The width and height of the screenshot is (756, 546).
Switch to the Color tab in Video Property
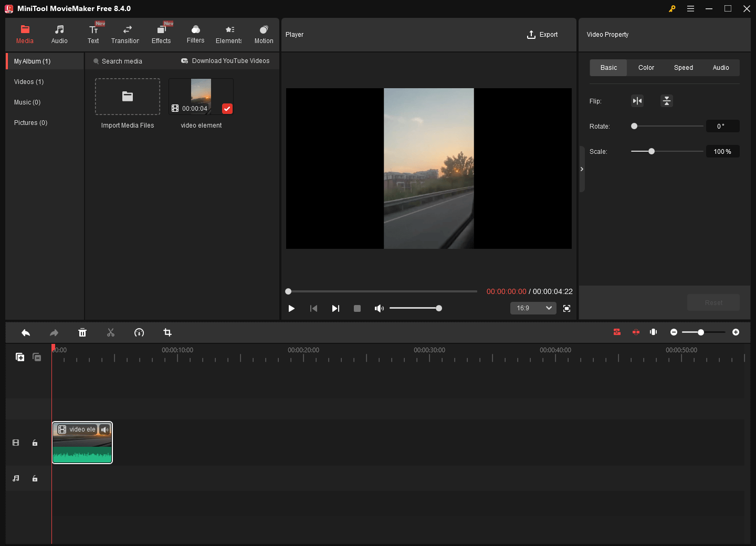[646, 67]
